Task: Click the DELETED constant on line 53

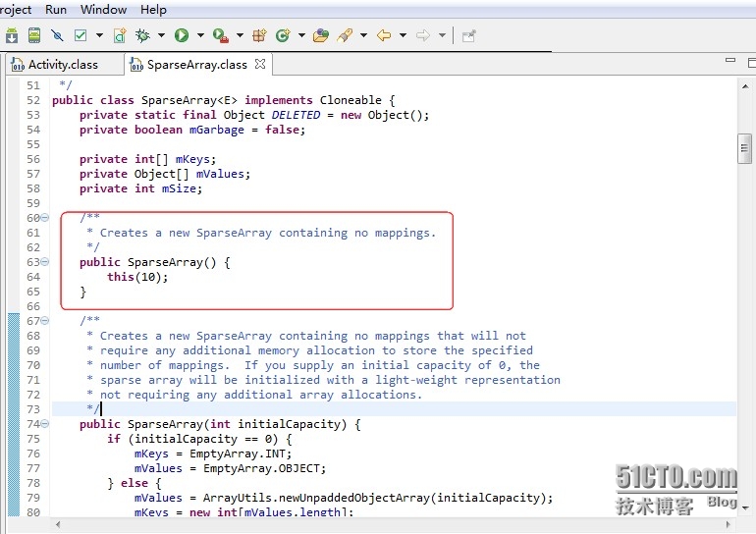Action: pyautogui.click(x=296, y=115)
